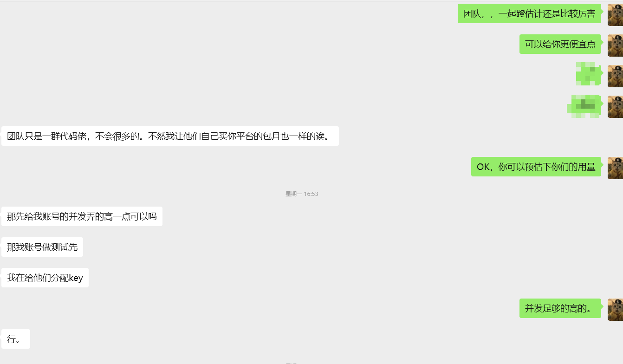Click the word 'key' in the received message
The image size is (623, 364).
click(76, 278)
